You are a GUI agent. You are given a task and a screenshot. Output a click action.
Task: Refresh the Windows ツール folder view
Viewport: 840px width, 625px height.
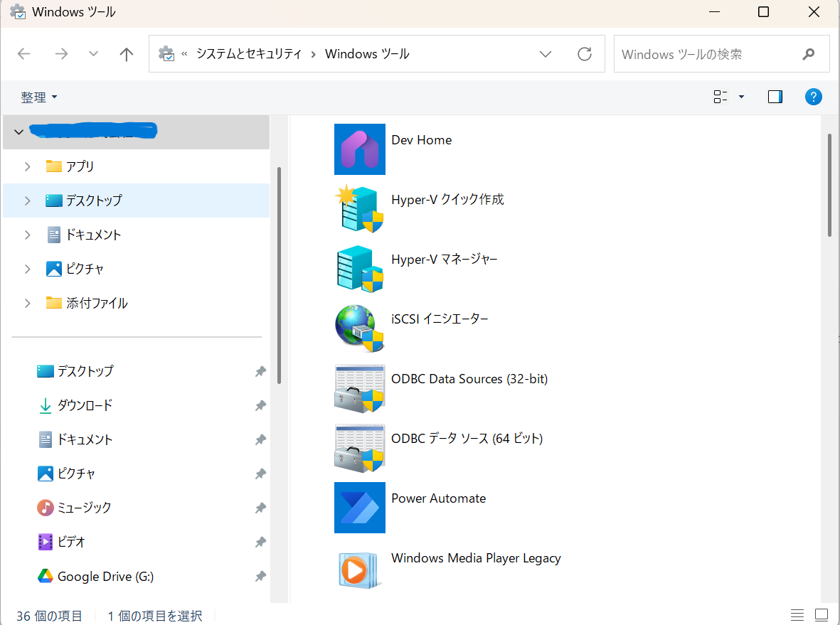pos(585,53)
